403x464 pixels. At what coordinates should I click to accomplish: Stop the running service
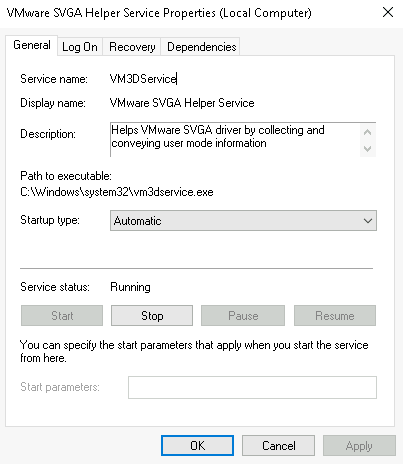pos(152,316)
